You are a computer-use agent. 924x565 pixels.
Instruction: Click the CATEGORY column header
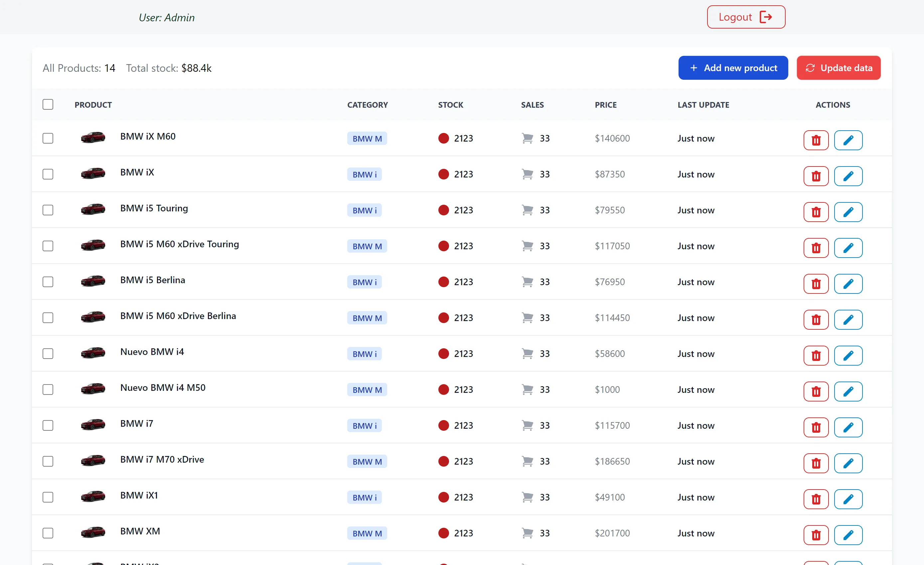[368, 105]
